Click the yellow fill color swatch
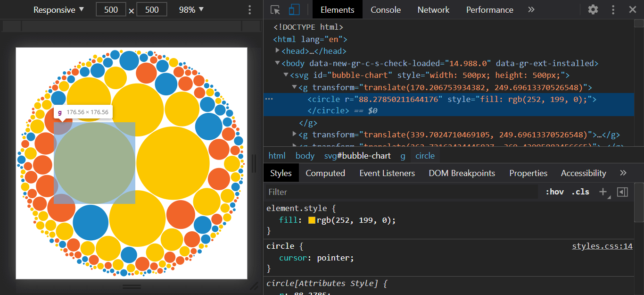The width and height of the screenshot is (644, 295). (x=312, y=220)
